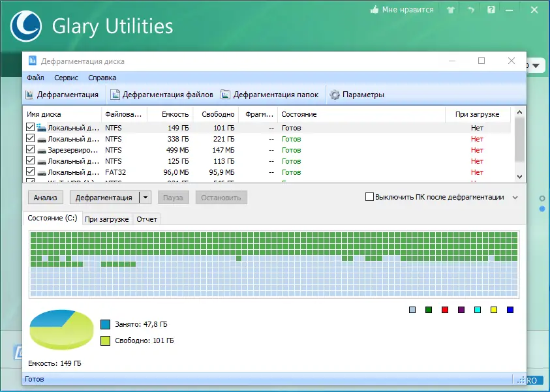Image resolution: width=550 pixels, height=392 pixels.
Task: Click the yellow-green Свободно legend square
Action: coord(105,340)
